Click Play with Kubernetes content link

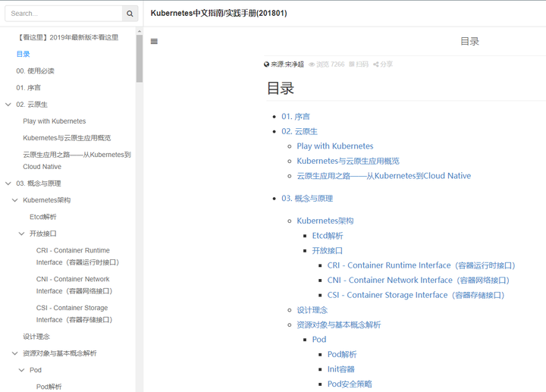tap(335, 146)
